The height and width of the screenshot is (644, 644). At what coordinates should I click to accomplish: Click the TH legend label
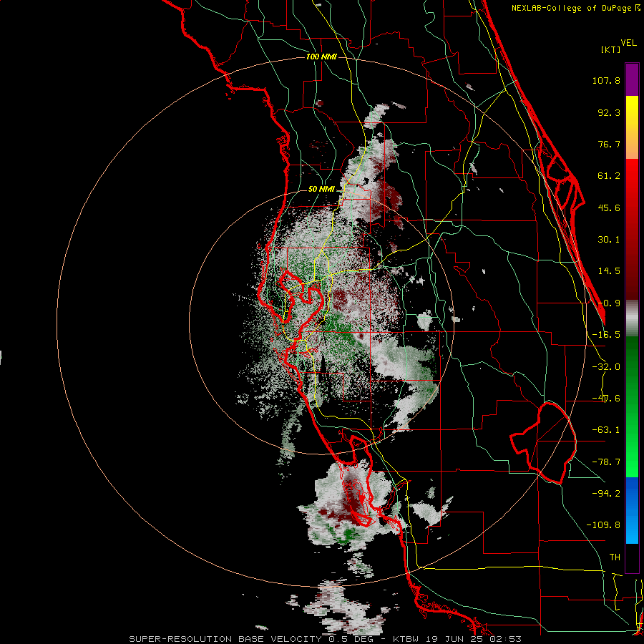pyautogui.click(x=615, y=557)
